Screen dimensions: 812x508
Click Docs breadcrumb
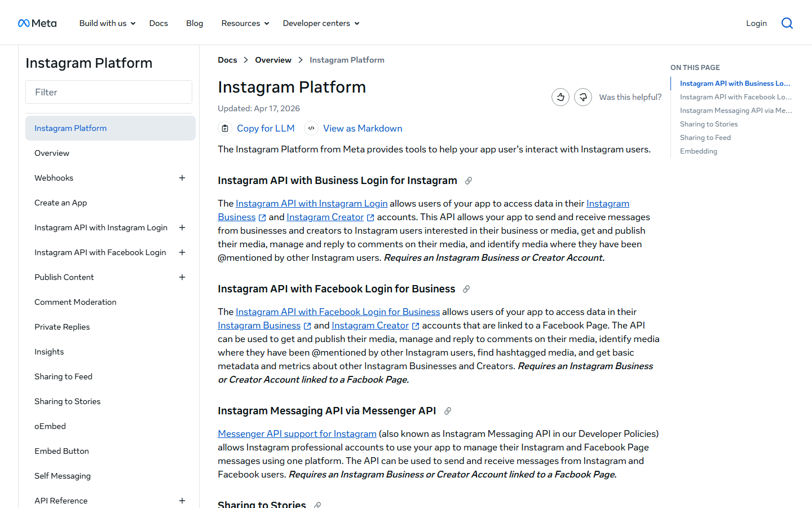(227, 60)
